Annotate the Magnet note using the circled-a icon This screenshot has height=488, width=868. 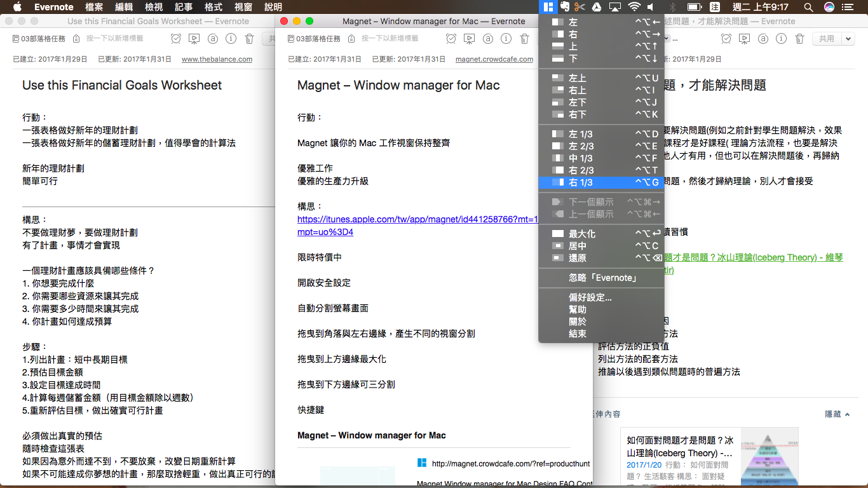pos(487,39)
